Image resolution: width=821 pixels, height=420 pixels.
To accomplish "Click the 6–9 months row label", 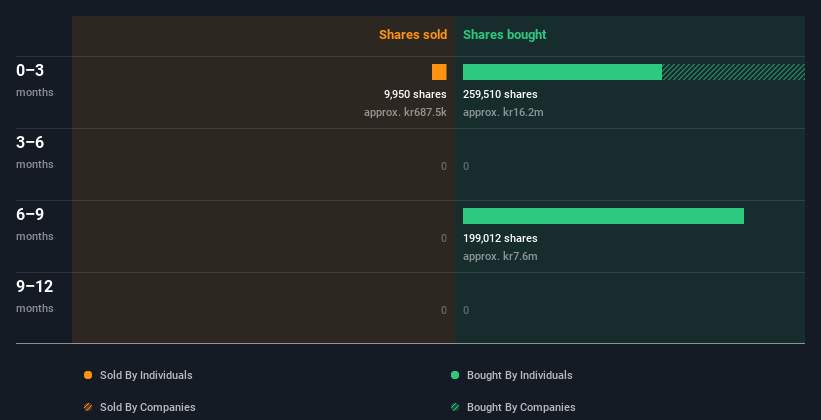I will point(35,224).
